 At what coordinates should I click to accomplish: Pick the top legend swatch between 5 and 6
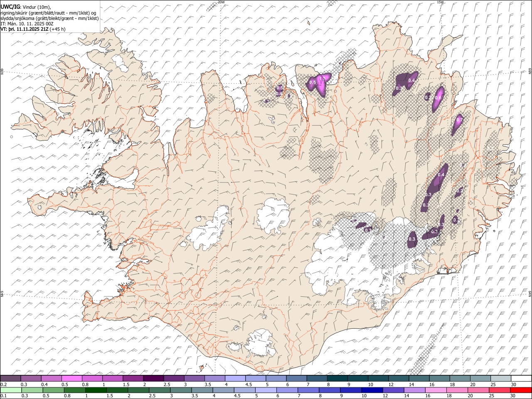click(276, 379)
